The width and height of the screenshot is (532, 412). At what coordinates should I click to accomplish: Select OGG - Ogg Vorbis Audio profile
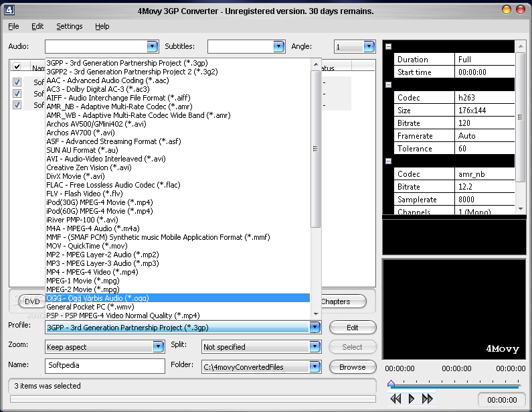[x=177, y=298]
